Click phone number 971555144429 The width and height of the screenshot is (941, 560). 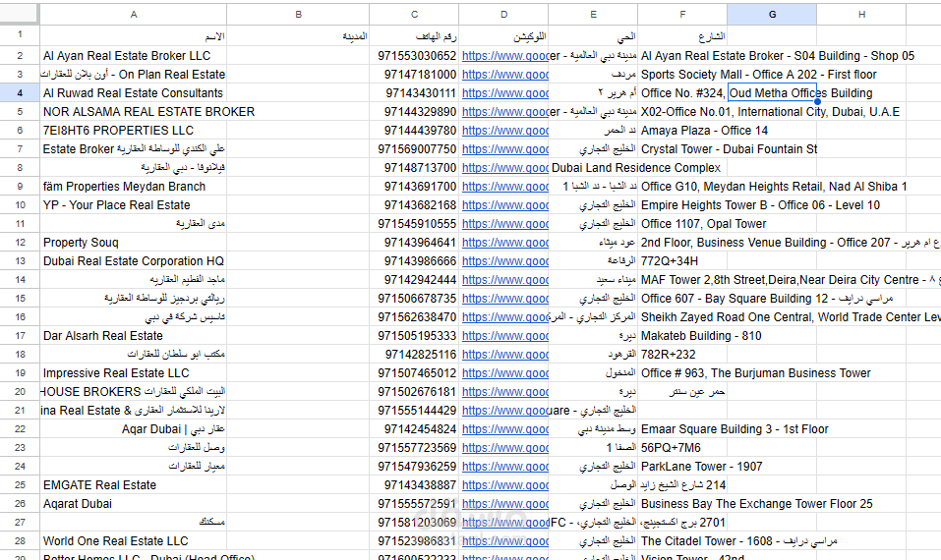[417, 410]
